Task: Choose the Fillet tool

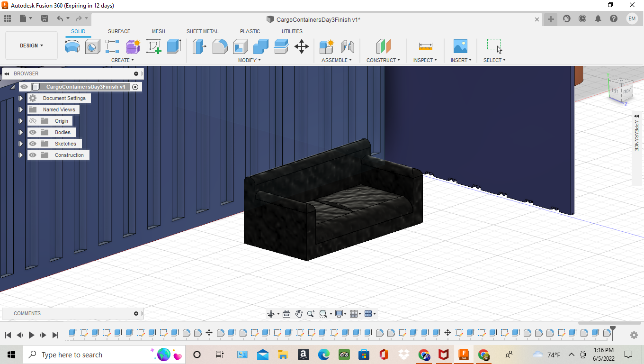Action: point(220,46)
